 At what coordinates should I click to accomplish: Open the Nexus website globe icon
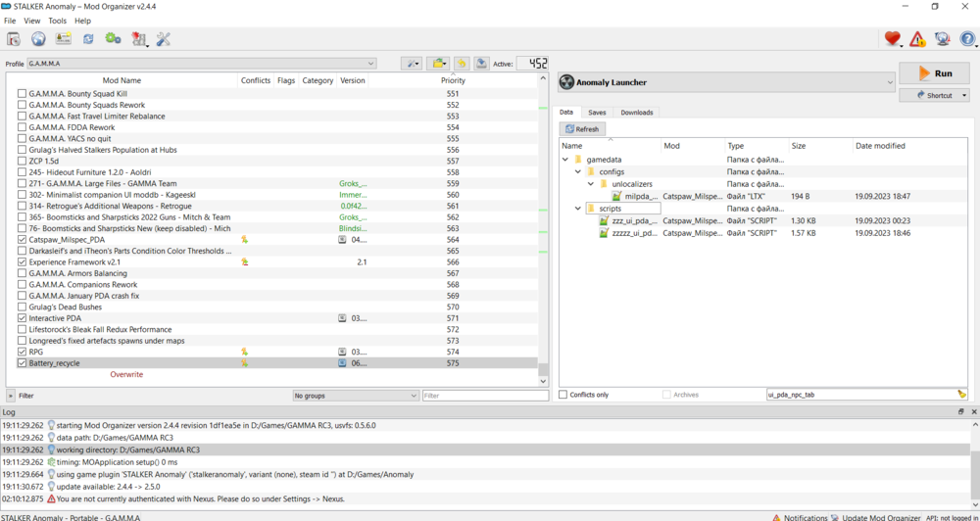tap(38, 39)
